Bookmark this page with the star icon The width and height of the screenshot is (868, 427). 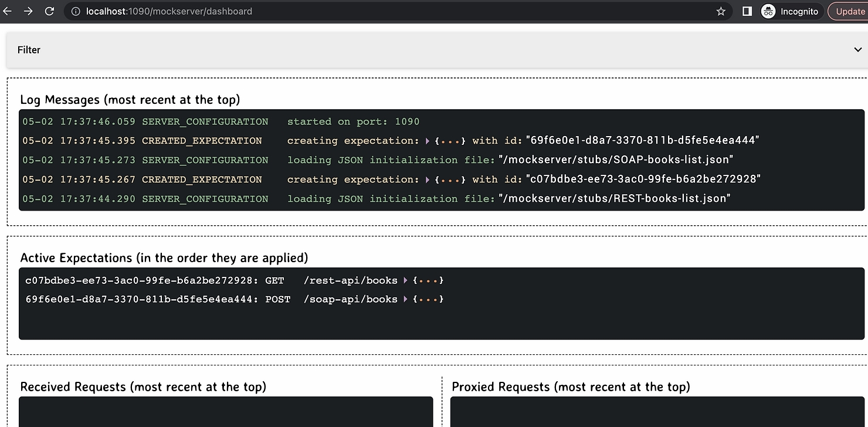[721, 11]
